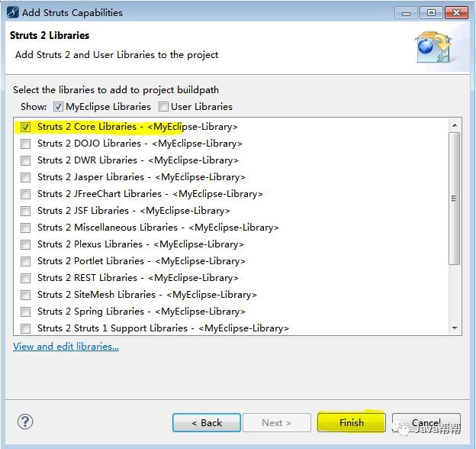
Task: Check Struts 2 SiteMesh Libraries checkbox
Action: pos(25,295)
